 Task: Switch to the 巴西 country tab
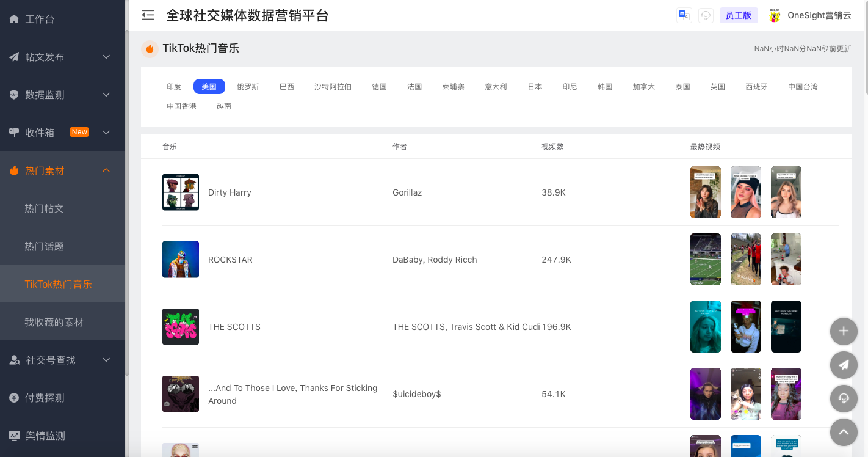click(x=287, y=87)
